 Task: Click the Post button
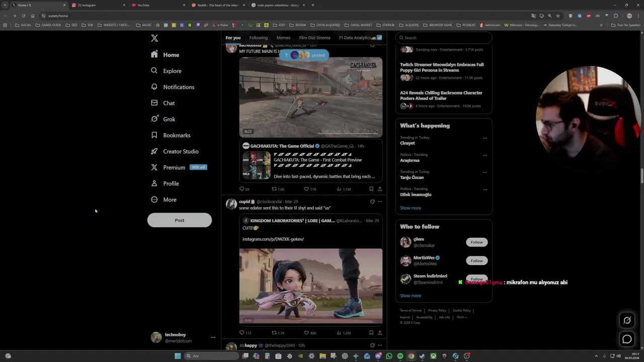180,220
